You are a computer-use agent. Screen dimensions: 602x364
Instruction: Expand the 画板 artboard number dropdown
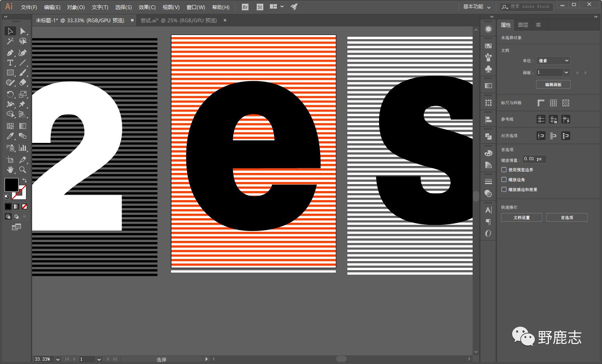click(x=566, y=72)
